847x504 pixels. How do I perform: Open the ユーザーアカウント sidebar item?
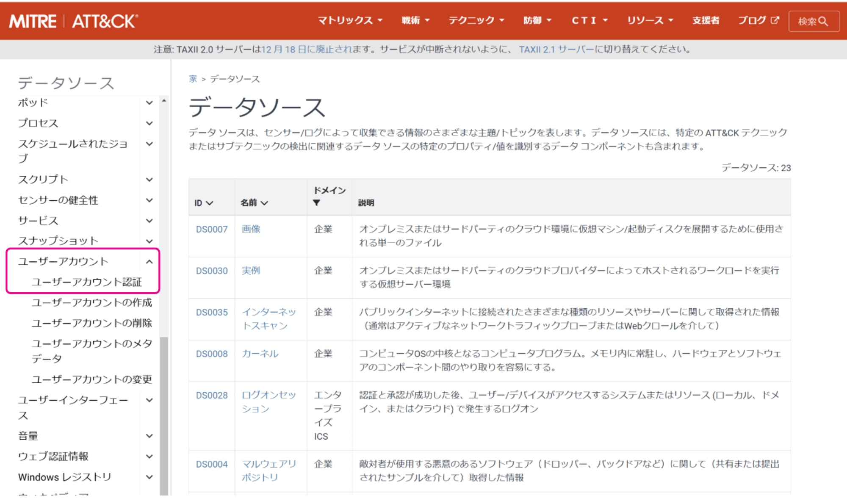pos(63,262)
